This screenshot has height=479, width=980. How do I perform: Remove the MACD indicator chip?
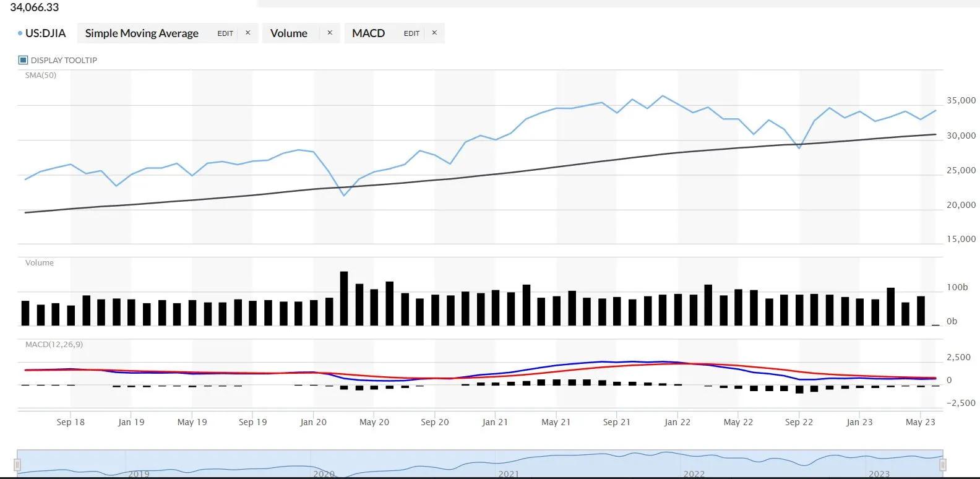[x=434, y=33]
